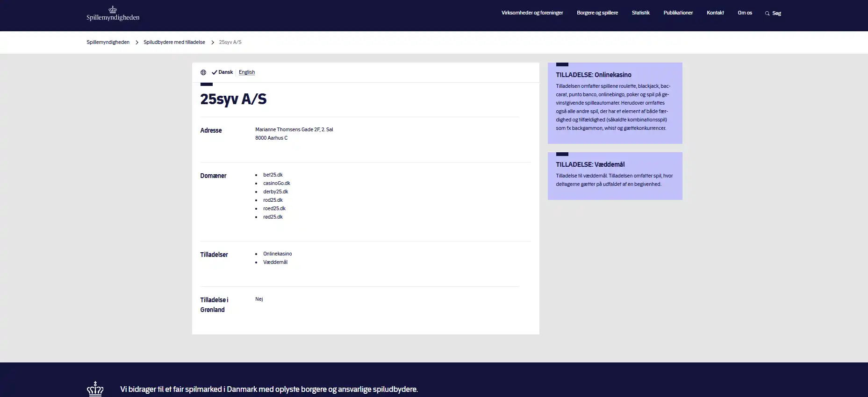Click the globe language icon
868x397 pixels.
[x=203, y=72]
